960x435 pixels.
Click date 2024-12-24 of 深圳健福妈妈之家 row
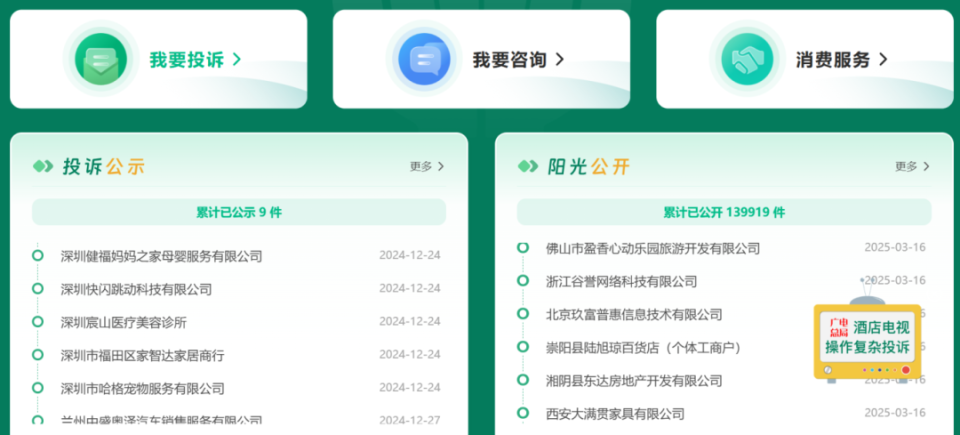[x=410, y=255]
